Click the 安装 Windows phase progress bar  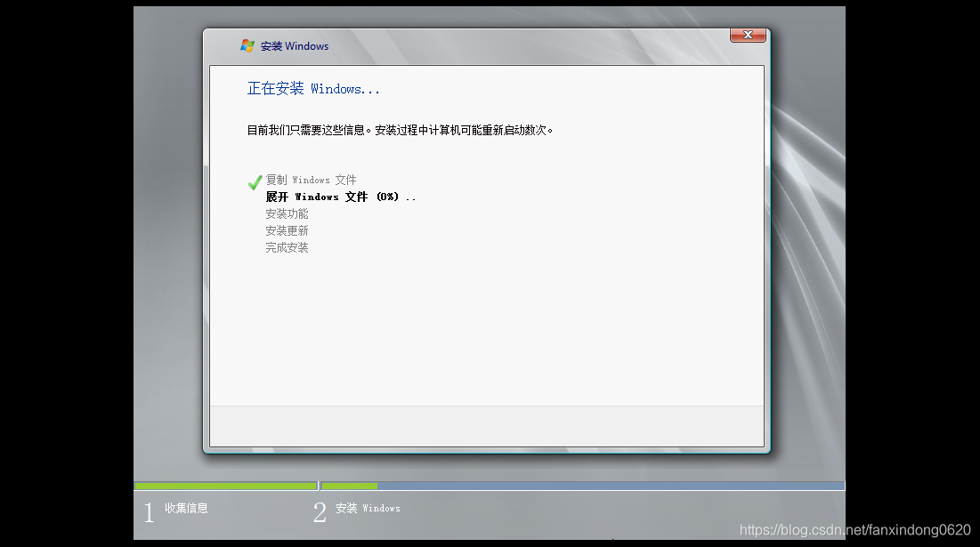click(x=582, y=486)
